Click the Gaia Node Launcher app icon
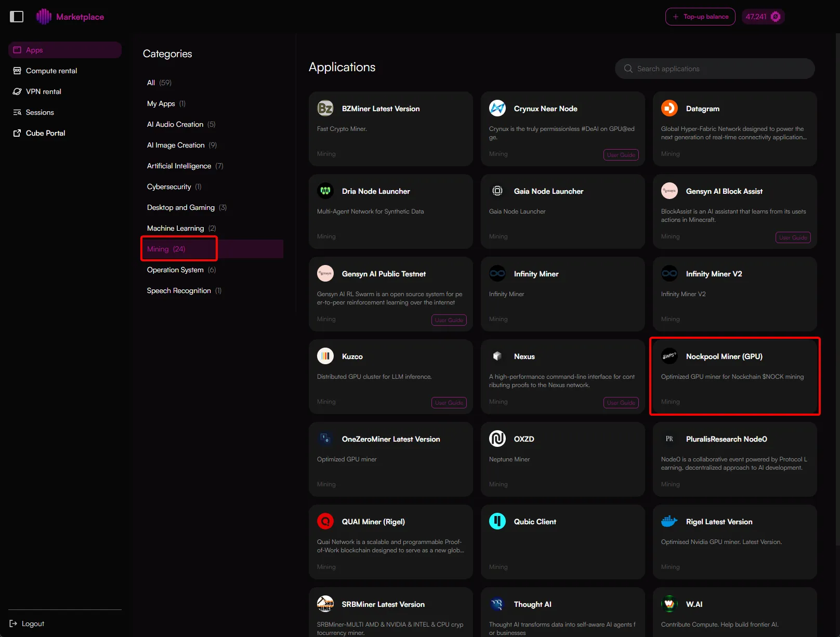Screen dimensions: 840x637 point(497,191)
